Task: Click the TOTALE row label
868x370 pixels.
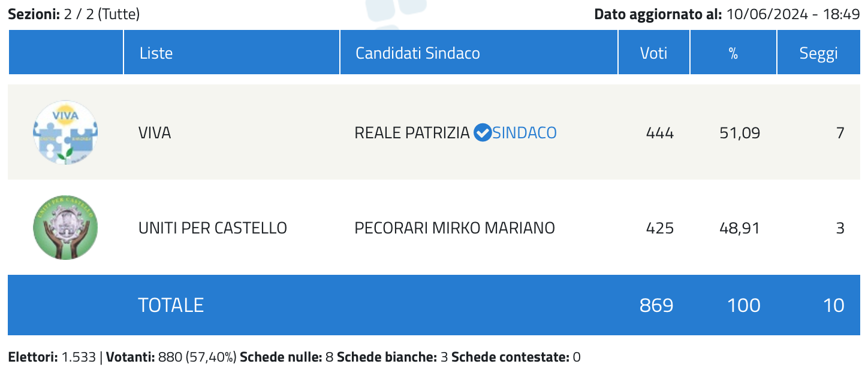Action: point(171,305)
